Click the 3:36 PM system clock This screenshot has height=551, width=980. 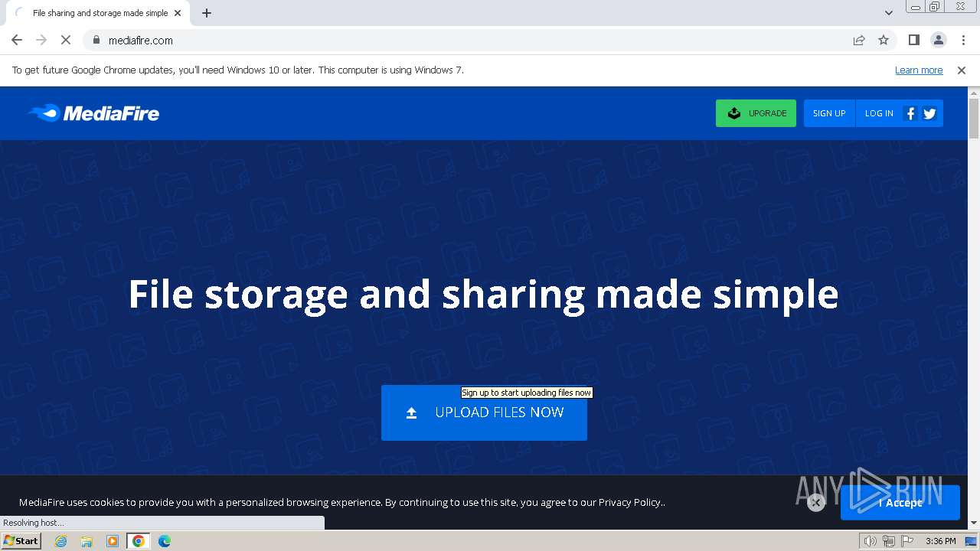pos(940,541)
